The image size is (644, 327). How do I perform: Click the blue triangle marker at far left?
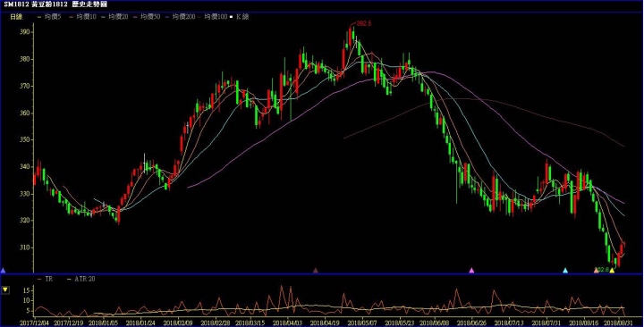pyautogui.click(x=3, y=271)
